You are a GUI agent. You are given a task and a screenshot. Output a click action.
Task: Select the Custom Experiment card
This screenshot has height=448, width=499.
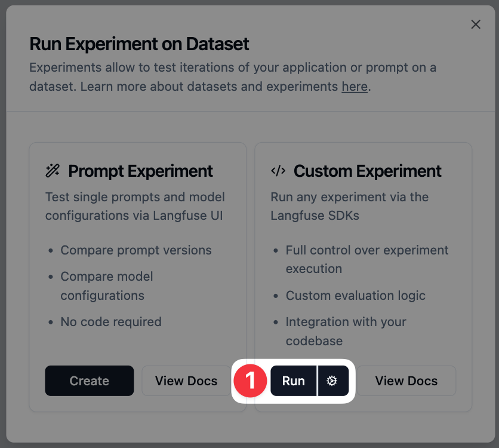click(364, 251)
